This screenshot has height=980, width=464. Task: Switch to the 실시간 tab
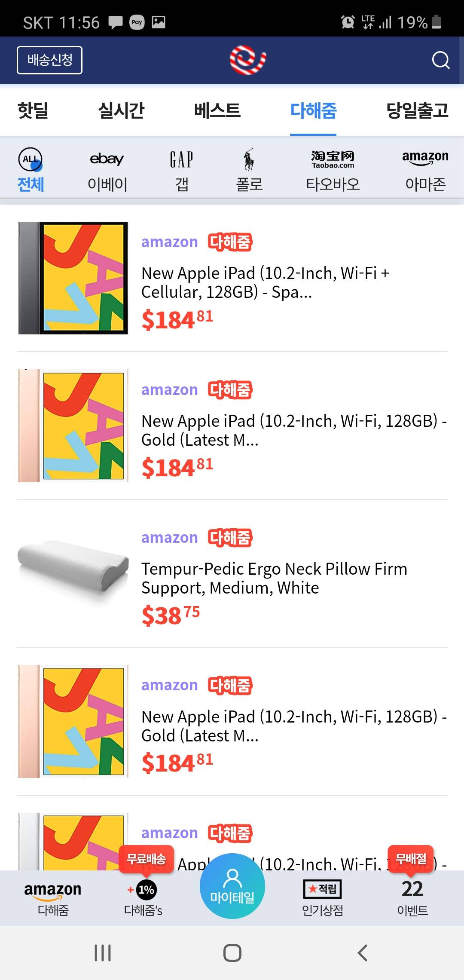point(121,110)
